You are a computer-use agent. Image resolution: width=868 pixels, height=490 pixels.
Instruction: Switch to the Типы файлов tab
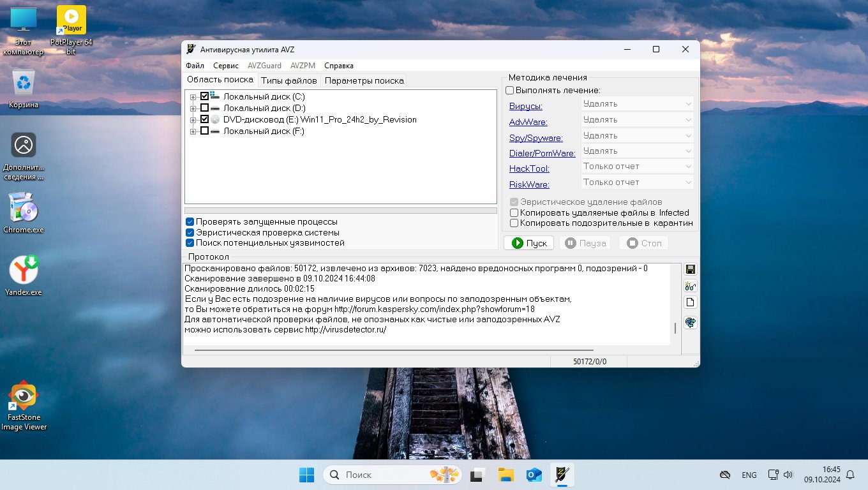coord(288,80)
